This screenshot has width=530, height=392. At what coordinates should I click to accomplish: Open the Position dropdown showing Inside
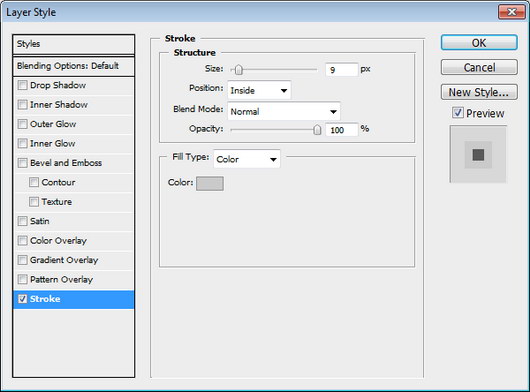pyautogui.click(x=259, y=90)
